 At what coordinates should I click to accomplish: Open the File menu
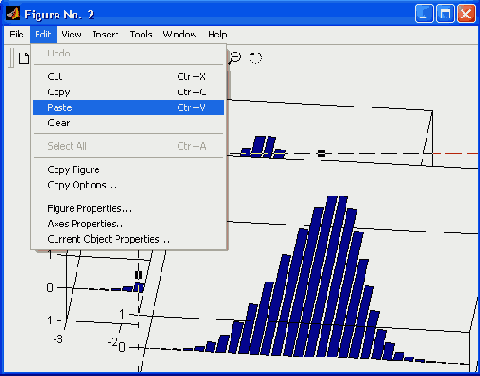pyautogui.click(x=16, y=34)
